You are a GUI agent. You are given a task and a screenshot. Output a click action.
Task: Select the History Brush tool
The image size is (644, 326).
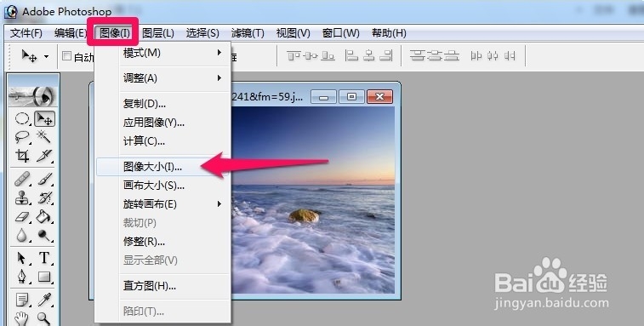(x=44, y=197)
